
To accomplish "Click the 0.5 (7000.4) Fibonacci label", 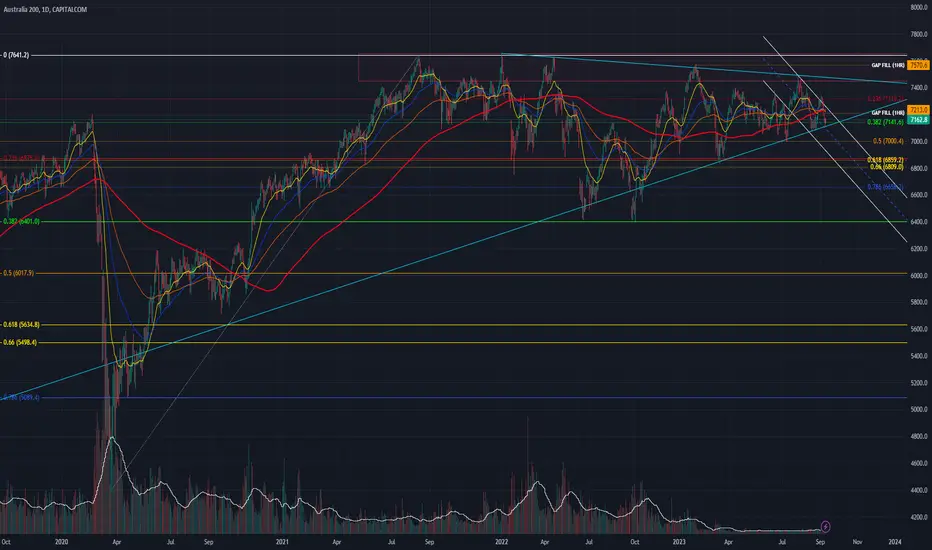I will [x=888, y=141].
